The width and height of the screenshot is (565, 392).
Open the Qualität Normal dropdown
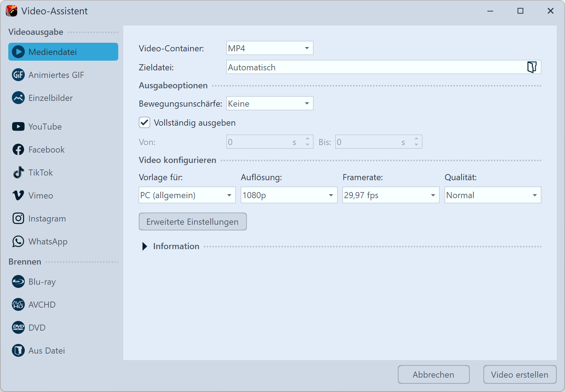[492, 195]
